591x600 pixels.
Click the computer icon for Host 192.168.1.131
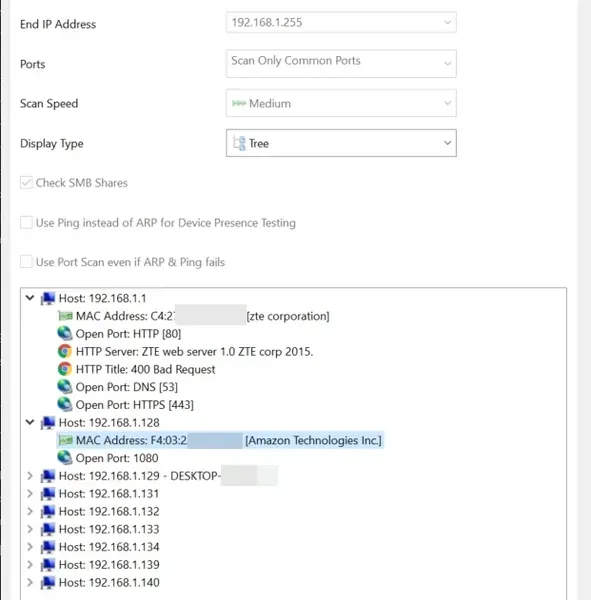coord(48,494)
